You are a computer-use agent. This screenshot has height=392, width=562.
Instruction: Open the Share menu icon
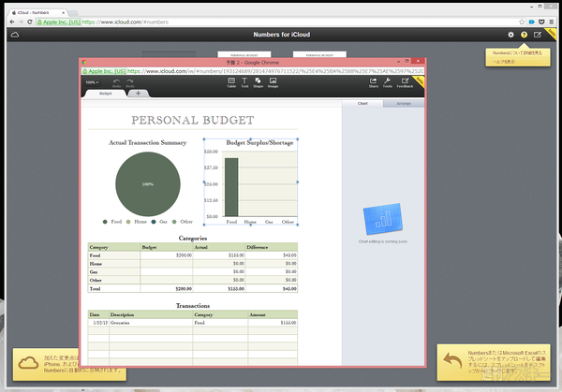(374, 82)
